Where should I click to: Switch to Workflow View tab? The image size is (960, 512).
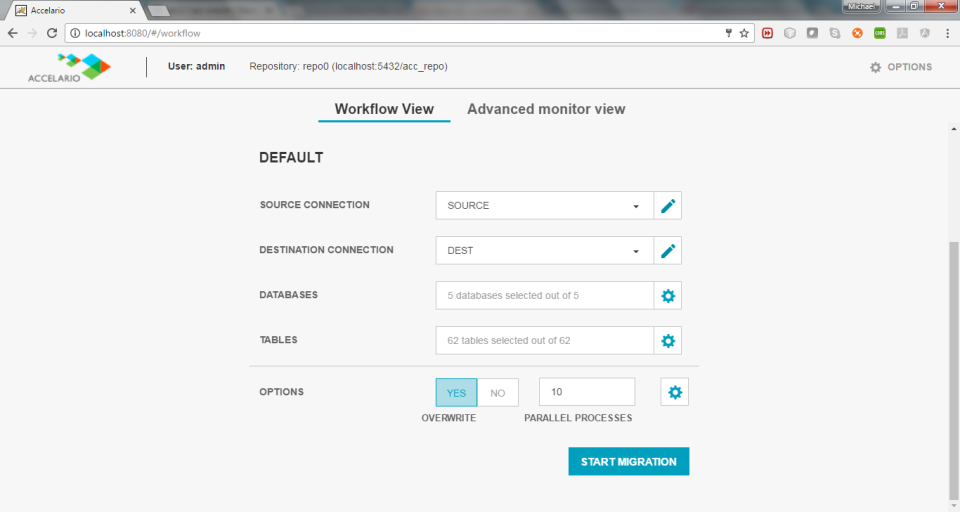point(384,109)
